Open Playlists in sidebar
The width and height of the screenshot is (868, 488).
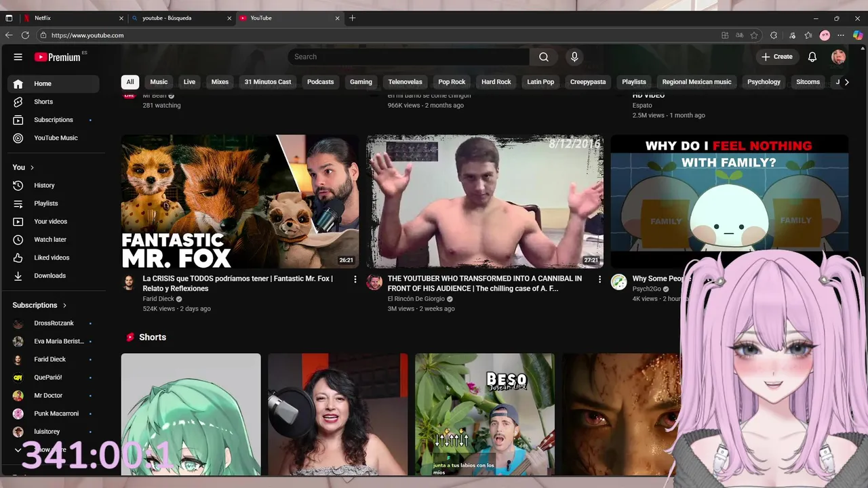(x=54, y=203)
